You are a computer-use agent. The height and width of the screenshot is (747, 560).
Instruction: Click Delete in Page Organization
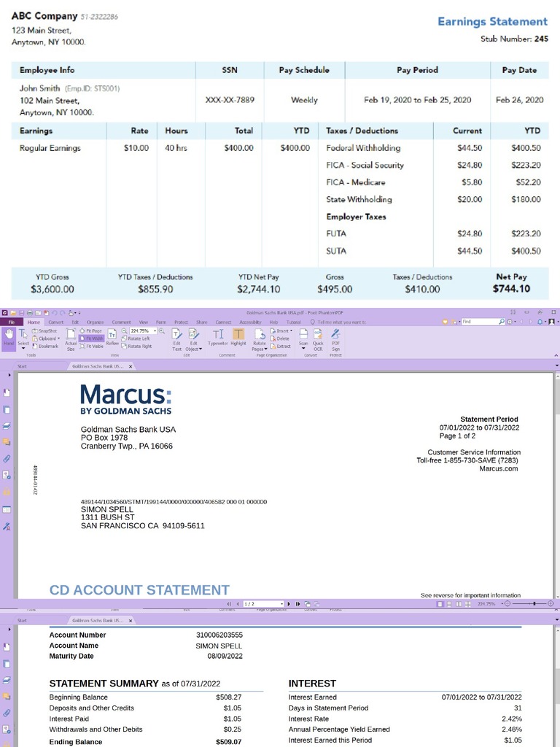279,338
